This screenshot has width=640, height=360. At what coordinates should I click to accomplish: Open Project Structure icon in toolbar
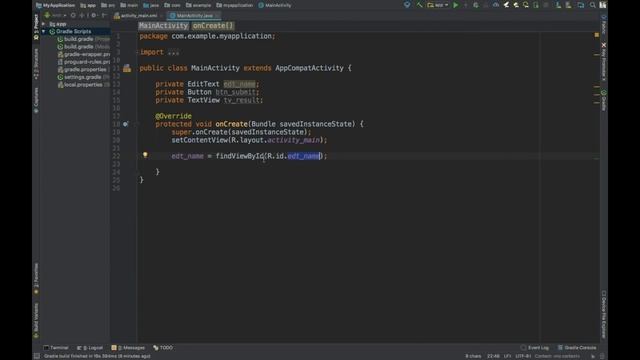[580, 5]
